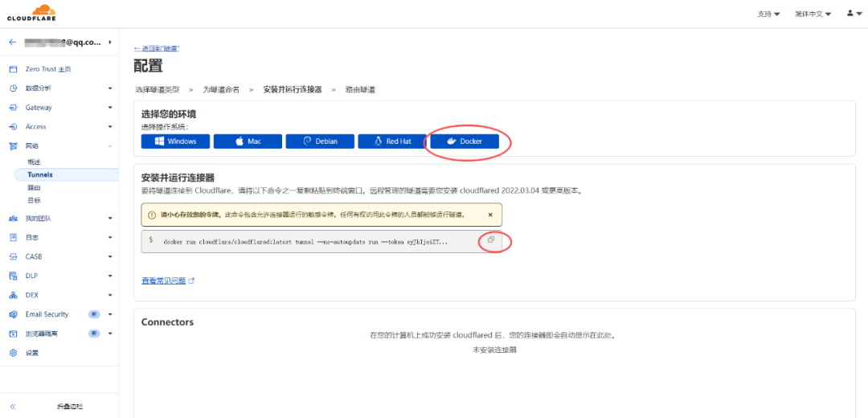Click the Cloudflare logo
Viewport: 868px width, 418px height.
31,14
